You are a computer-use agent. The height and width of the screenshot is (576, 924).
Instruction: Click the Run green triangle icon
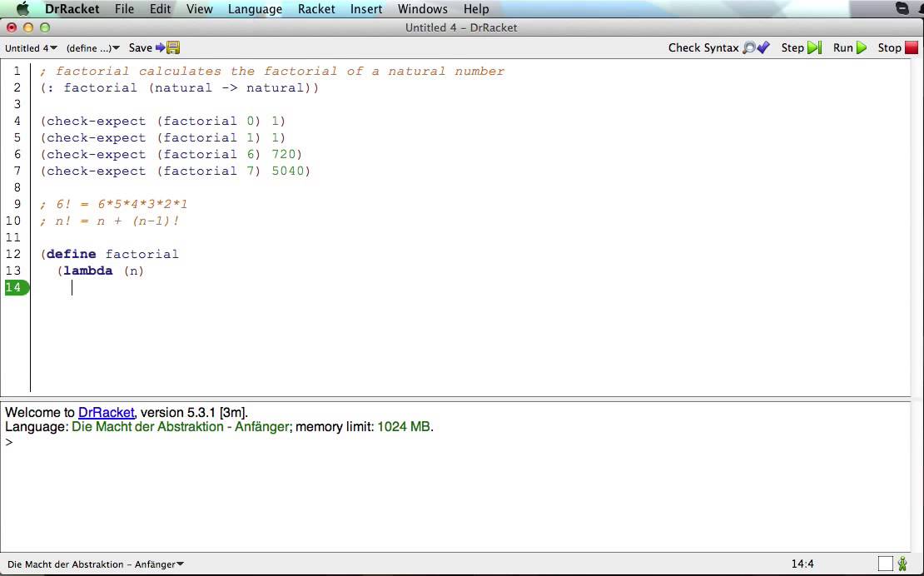click(x=862, y=47)
